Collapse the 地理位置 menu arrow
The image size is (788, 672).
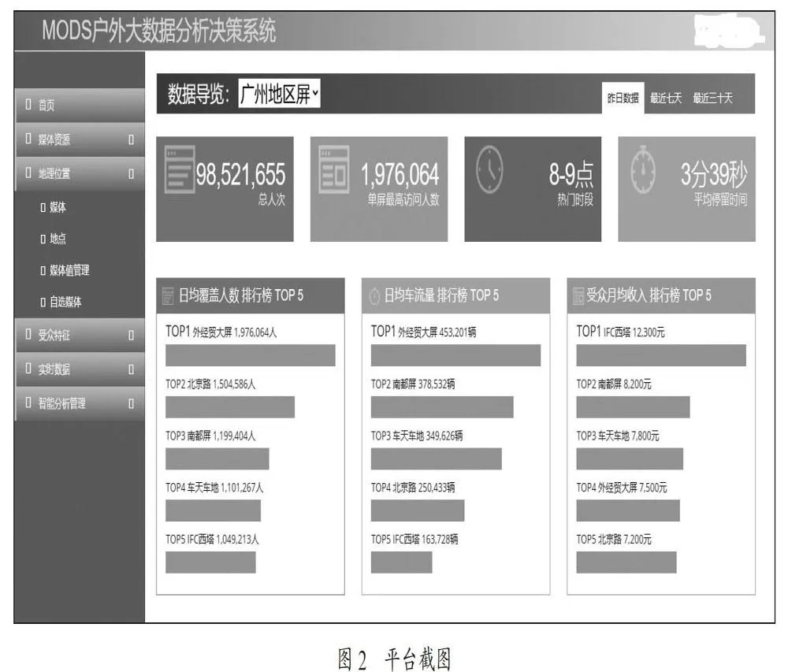click(131, 174)
